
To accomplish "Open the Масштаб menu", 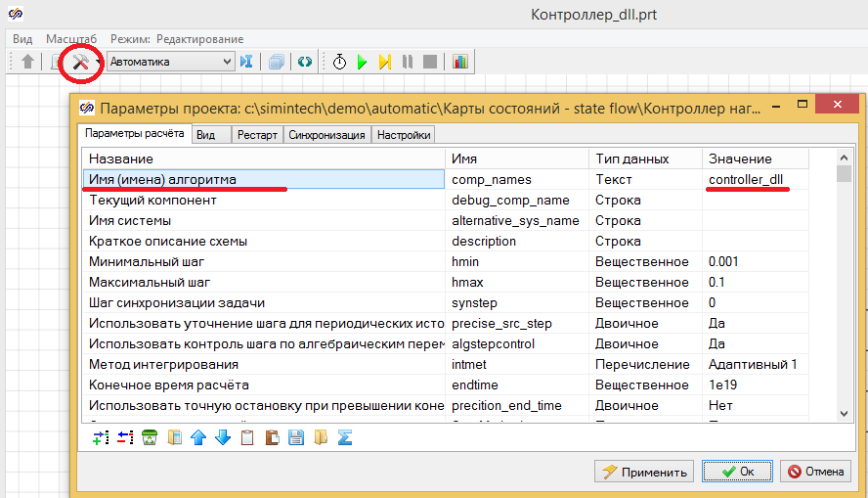I will (71, 39).
